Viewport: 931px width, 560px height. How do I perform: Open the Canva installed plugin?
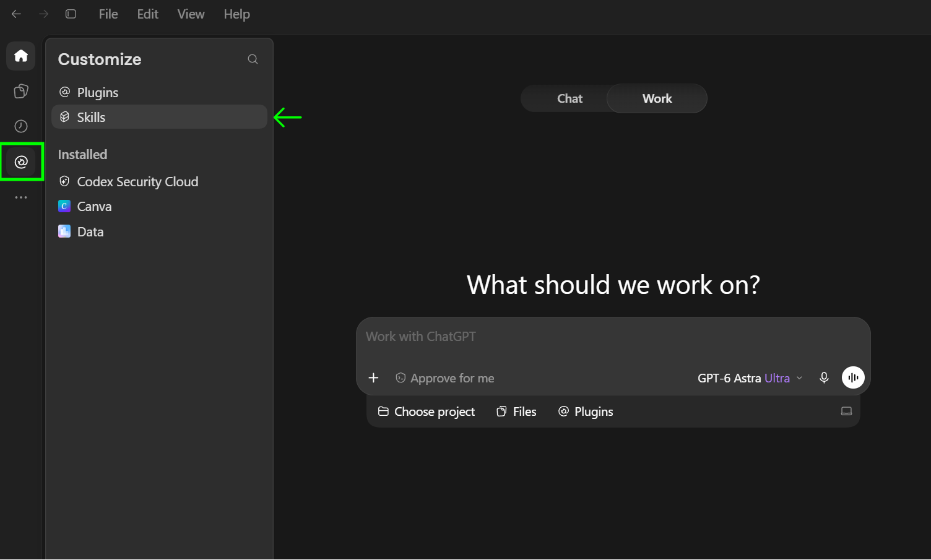pos(159,207)
